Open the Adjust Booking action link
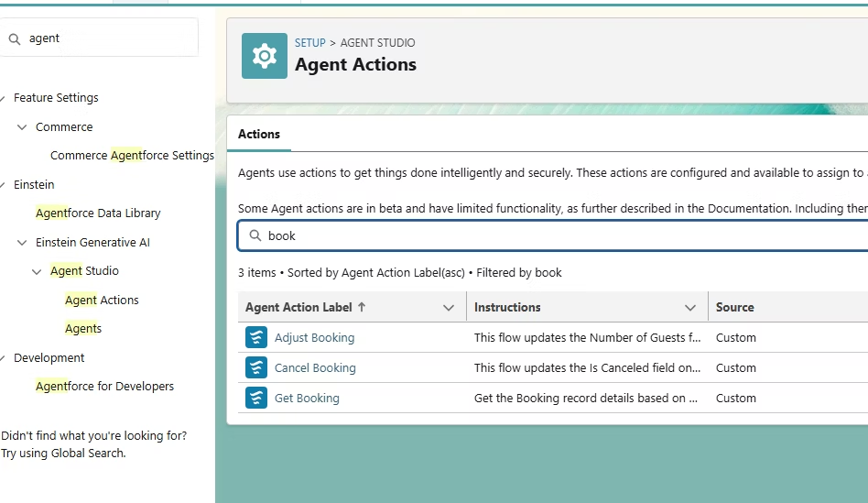 coord(314,337)
